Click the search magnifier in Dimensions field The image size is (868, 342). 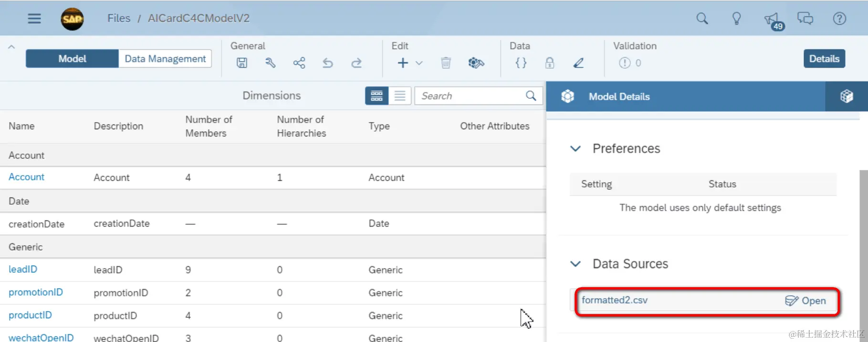(x=531, y=96)
